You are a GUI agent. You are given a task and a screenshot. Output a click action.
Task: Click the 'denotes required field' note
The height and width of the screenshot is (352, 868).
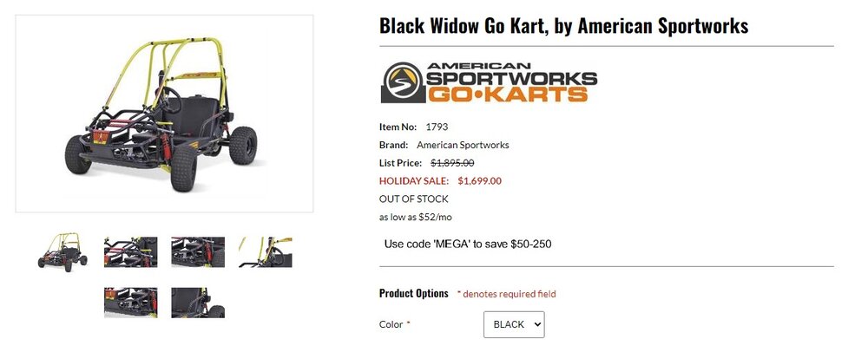pyautogui.click(x=509, y=294)
